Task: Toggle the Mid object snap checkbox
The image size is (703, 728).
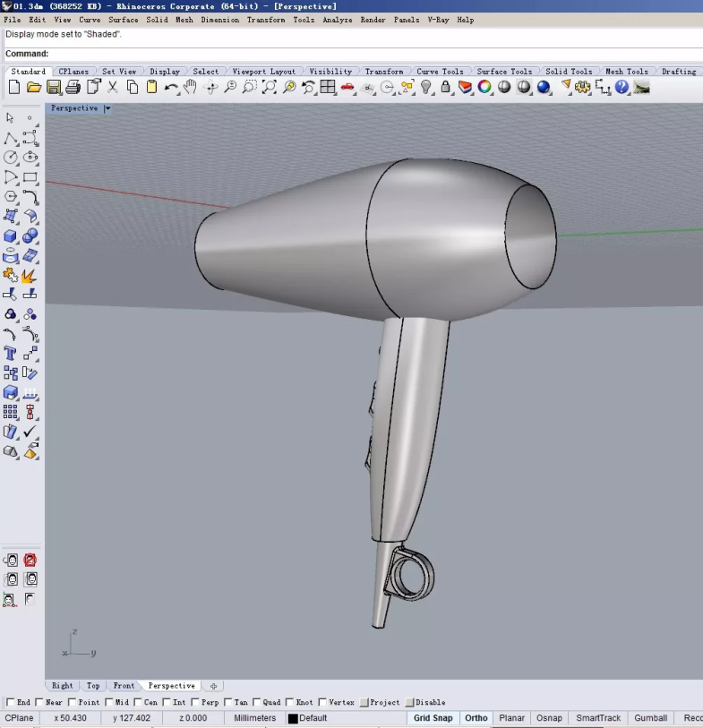Action: [x=109, y=703]
